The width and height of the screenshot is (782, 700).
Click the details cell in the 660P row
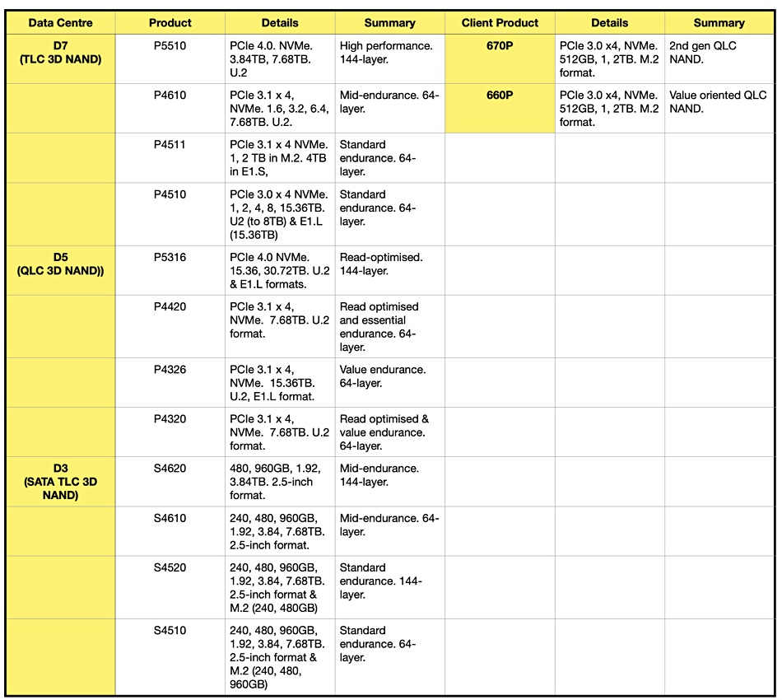point(609,108)
